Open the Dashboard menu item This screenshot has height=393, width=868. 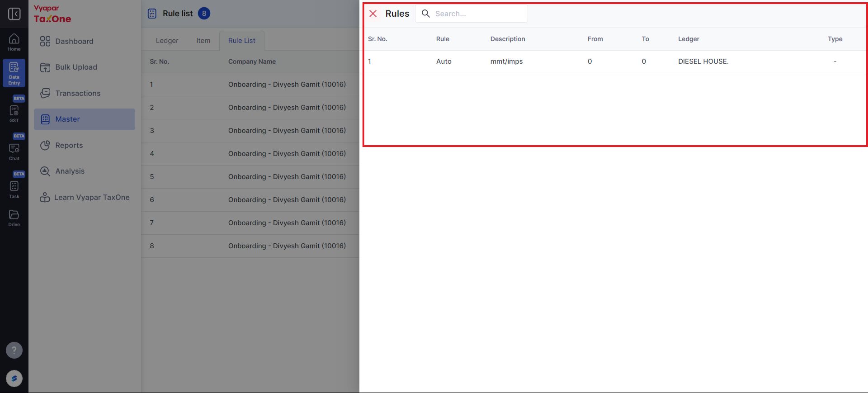pyautogui.click(x=85, y=41)
